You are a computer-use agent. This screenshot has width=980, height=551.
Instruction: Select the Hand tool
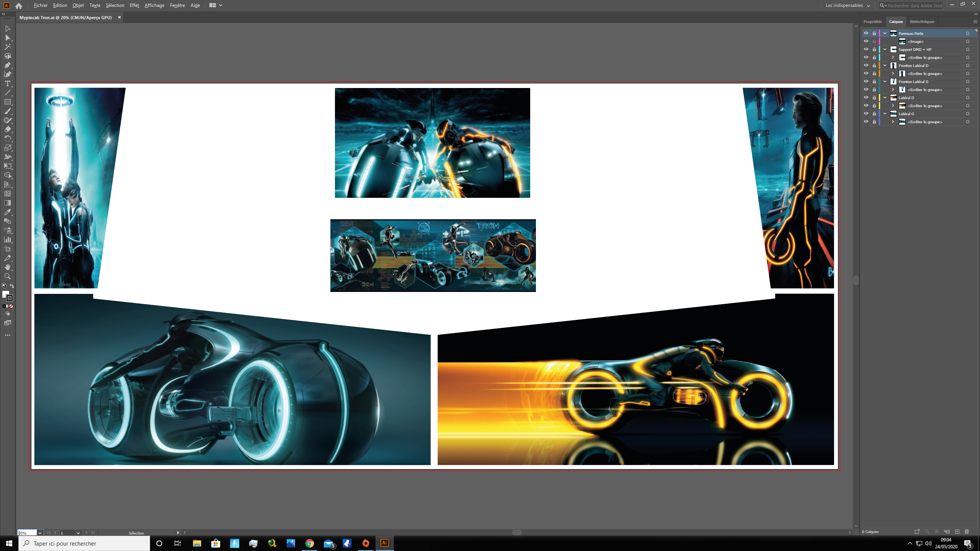coord(7,267)
